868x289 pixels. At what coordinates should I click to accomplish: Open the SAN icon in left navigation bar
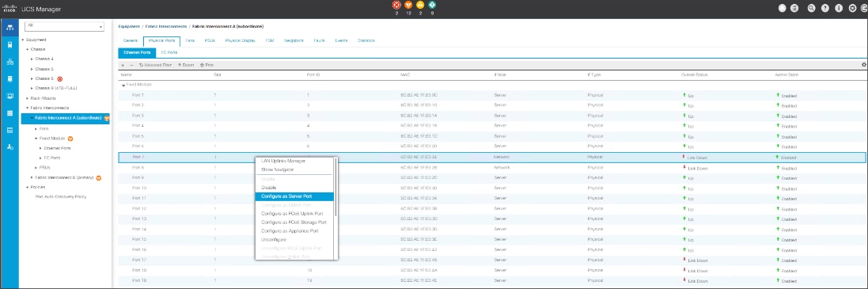click(x=9, y=78)
